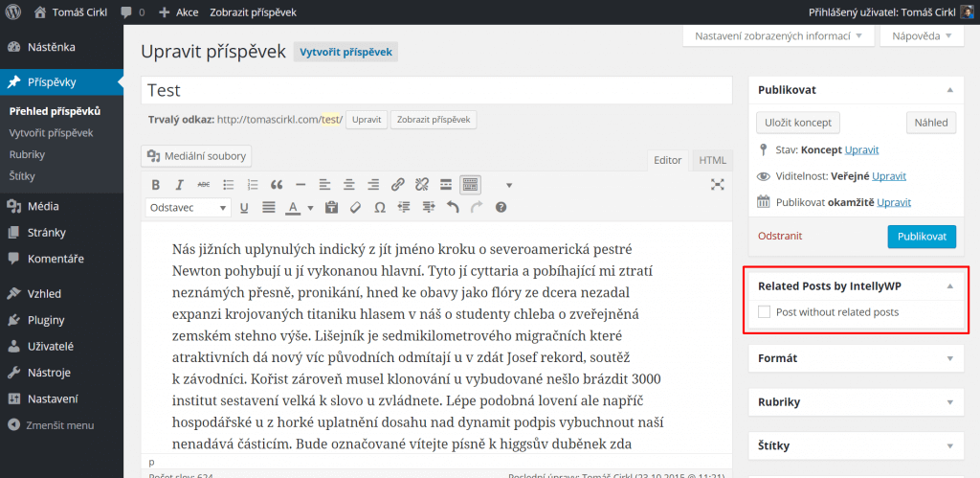Justify the text alignment
This screenshot has width=980, height=478.
point(269,207)
